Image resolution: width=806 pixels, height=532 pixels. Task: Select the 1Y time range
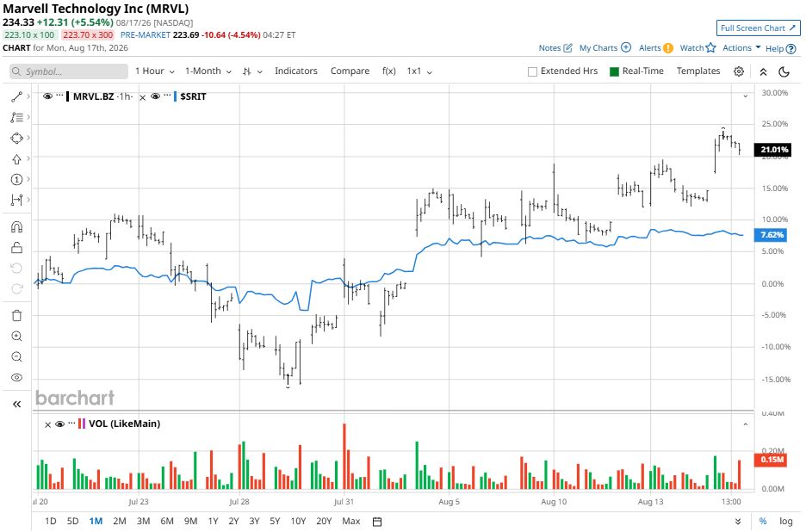pyautogui.click(x=214, y=521)
